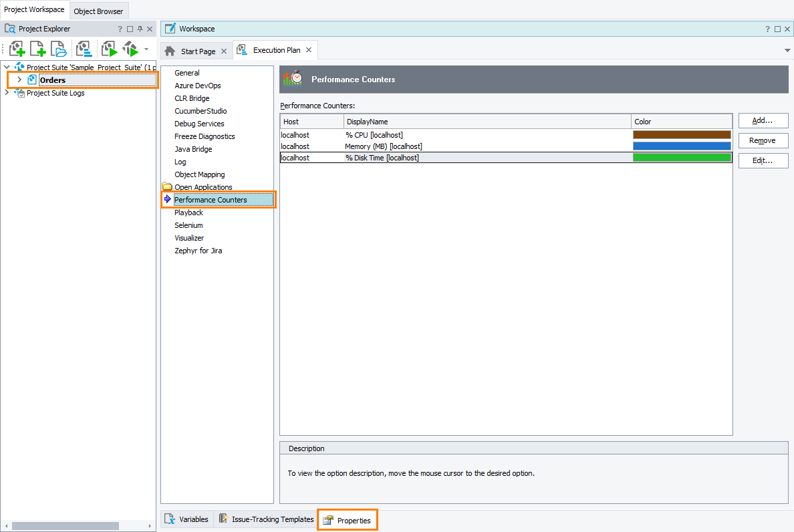Run the project with the toolbar icon
The width and height of the screenshot is (794, 532).
coord(109,49)
